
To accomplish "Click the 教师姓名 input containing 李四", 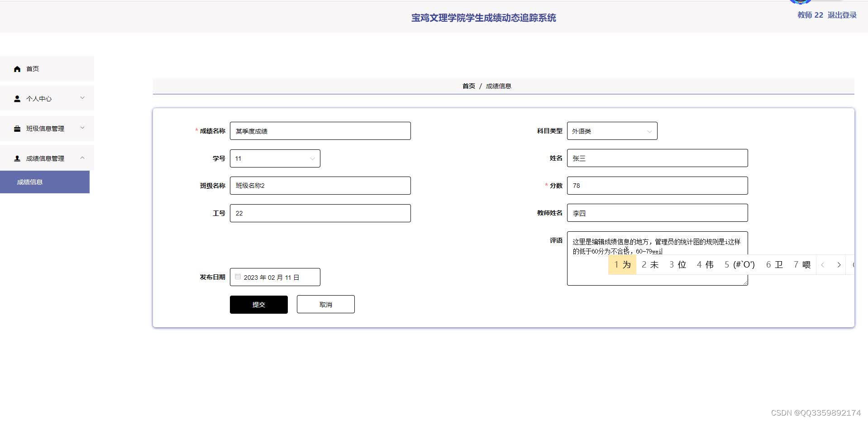I will coord(657,213).
